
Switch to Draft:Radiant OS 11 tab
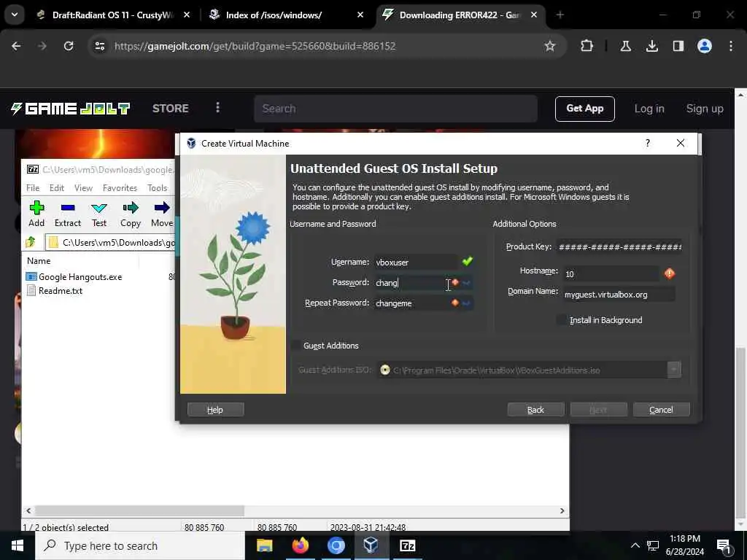click(112, 15)
